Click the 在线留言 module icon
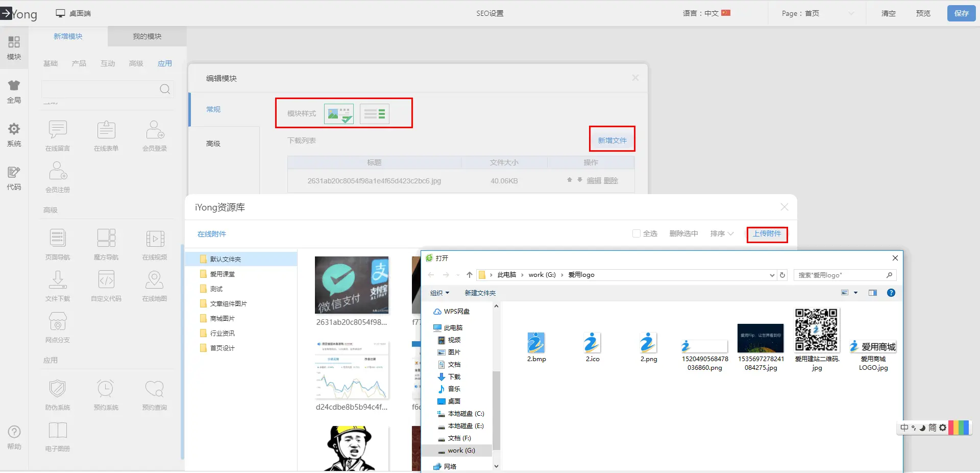Screen dimensions: 980x473 coord(58,130)
